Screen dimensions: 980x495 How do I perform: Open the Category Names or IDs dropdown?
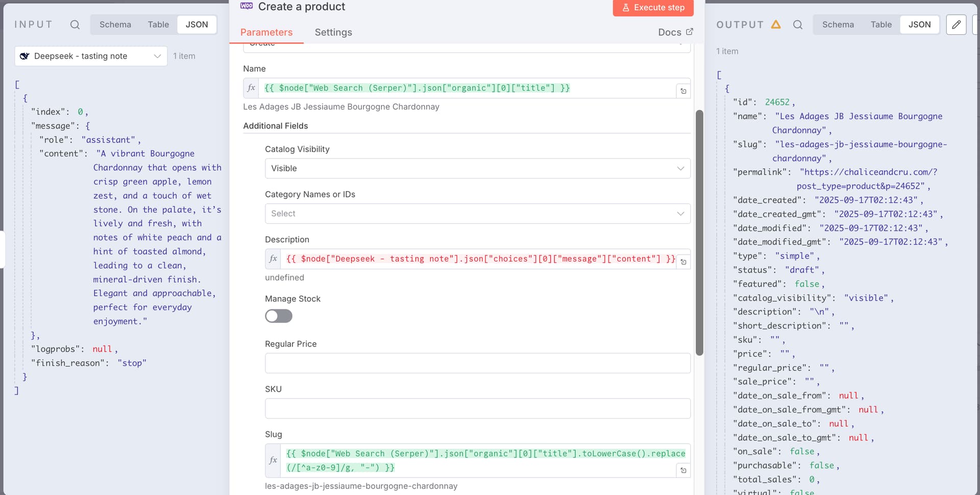point(477,214)
